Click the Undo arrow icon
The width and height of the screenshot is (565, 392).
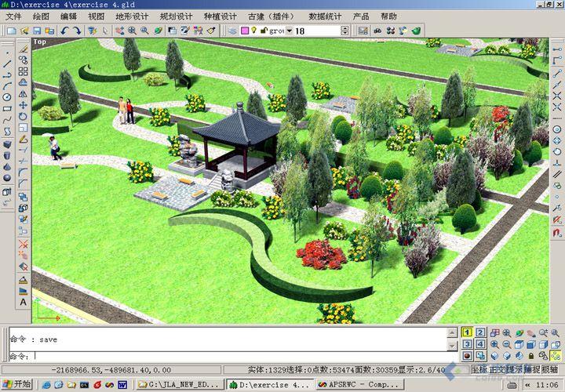coord(64,31)
